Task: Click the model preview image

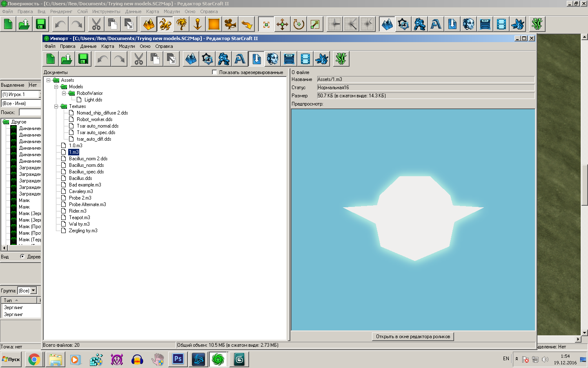Action: 413,220
